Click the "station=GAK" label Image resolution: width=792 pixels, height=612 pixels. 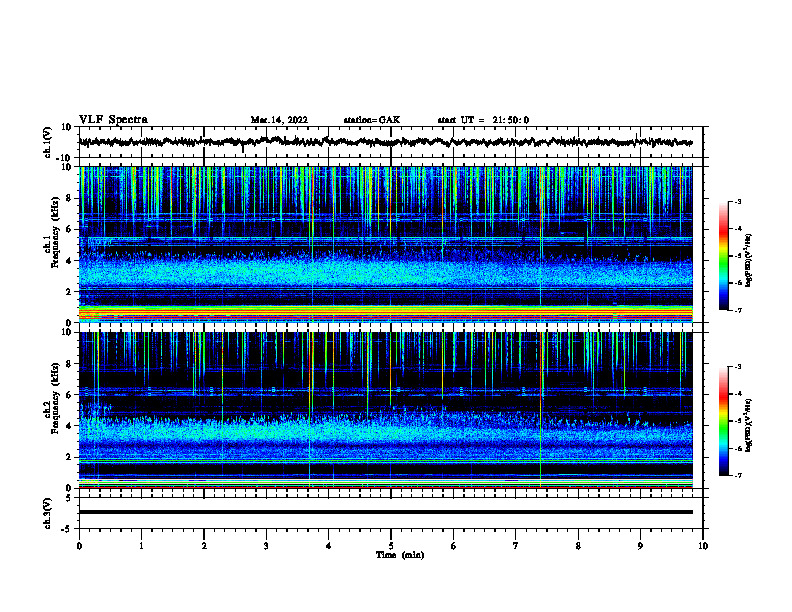372,120
